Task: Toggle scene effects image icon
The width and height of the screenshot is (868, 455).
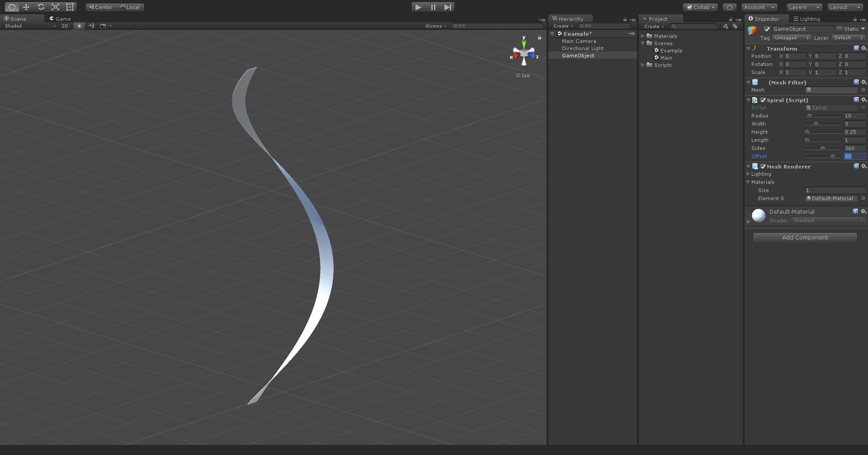Action: (x=103, y=26)
